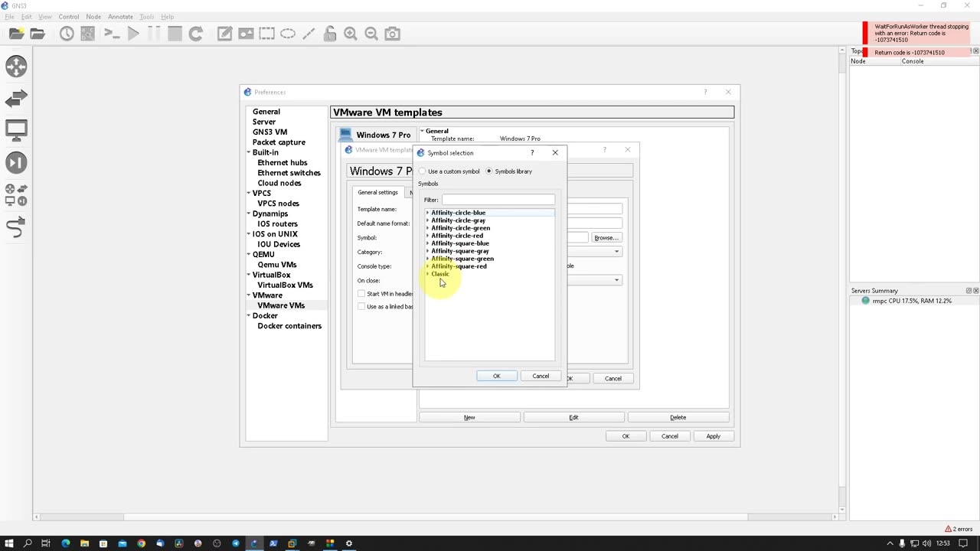
Task: Click the Zoom out magnifier icon
Action: [x=371, y=34]
